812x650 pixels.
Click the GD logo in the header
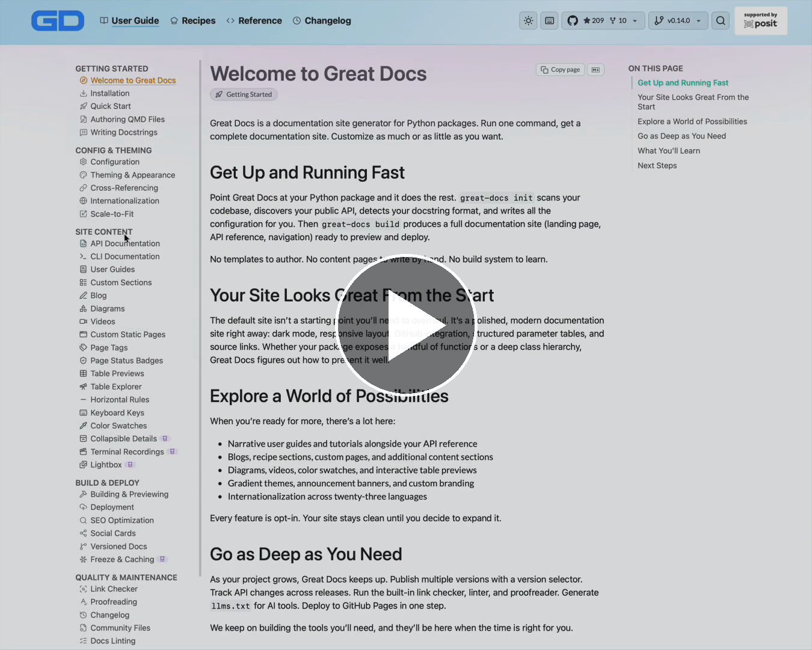click(58, 20)
